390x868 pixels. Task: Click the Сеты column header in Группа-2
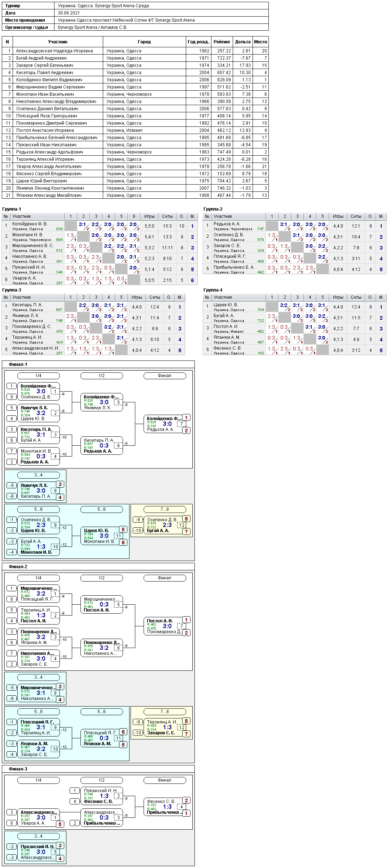click(356, 216)
